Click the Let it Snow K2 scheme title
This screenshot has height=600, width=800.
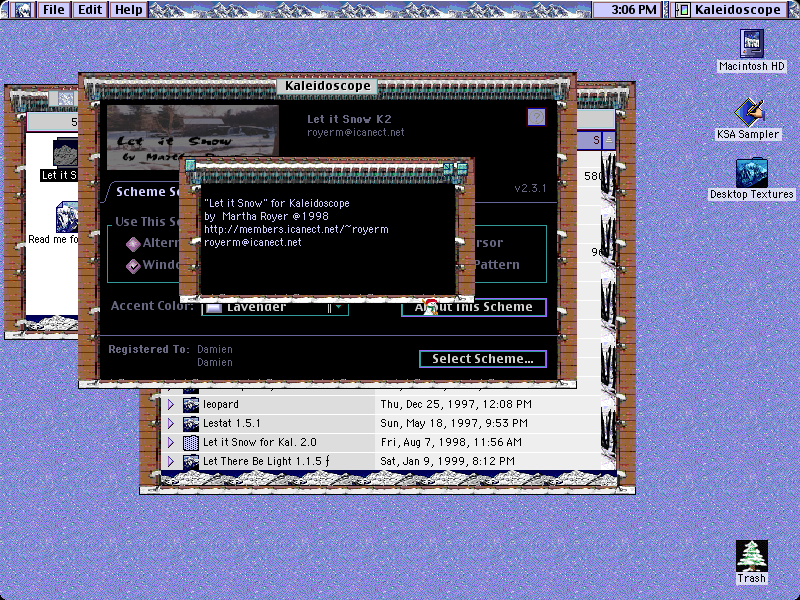click(349, 119)
